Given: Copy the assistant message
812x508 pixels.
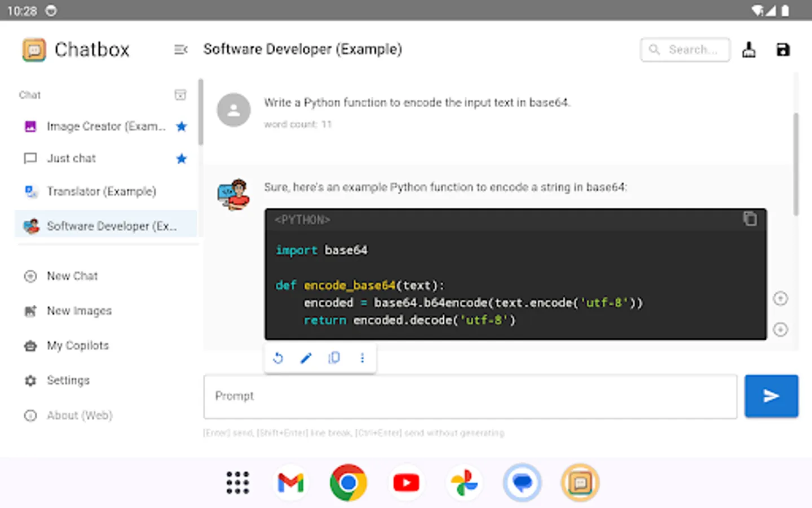Looking at the screenshot, I should click(334, 358).
